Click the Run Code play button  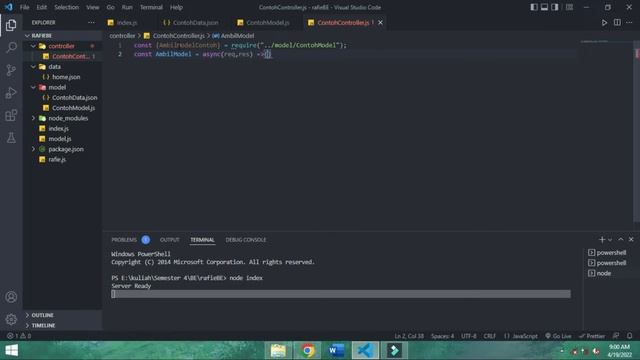(x=604, y=23)
